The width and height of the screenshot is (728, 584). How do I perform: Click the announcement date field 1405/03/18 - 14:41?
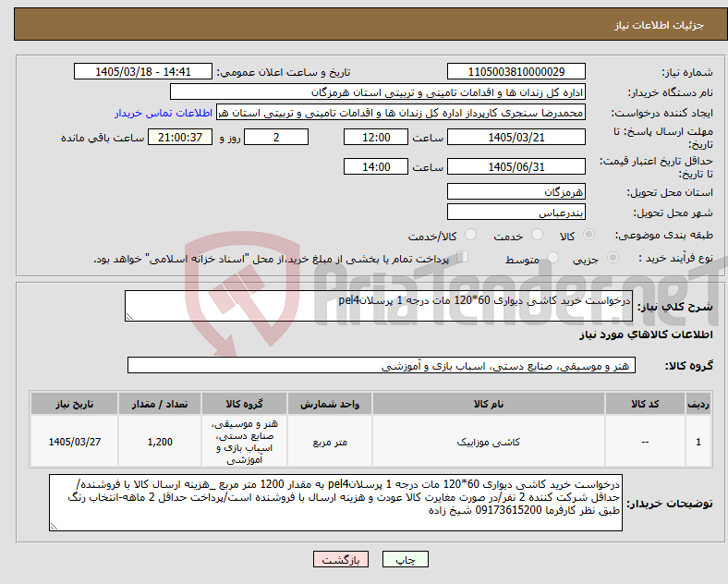pyautogui.click(x=143, y=71)
